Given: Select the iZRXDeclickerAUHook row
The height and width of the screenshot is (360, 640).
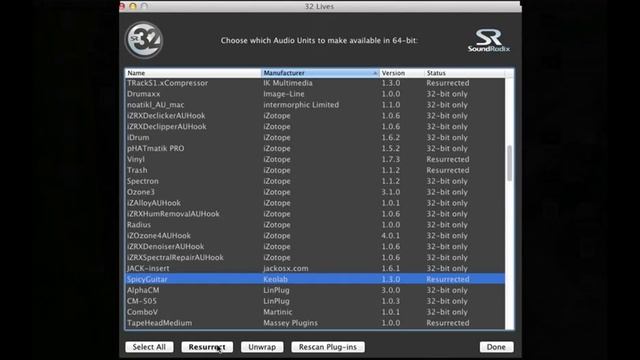Looking at the screenshot, I should 315,116.
